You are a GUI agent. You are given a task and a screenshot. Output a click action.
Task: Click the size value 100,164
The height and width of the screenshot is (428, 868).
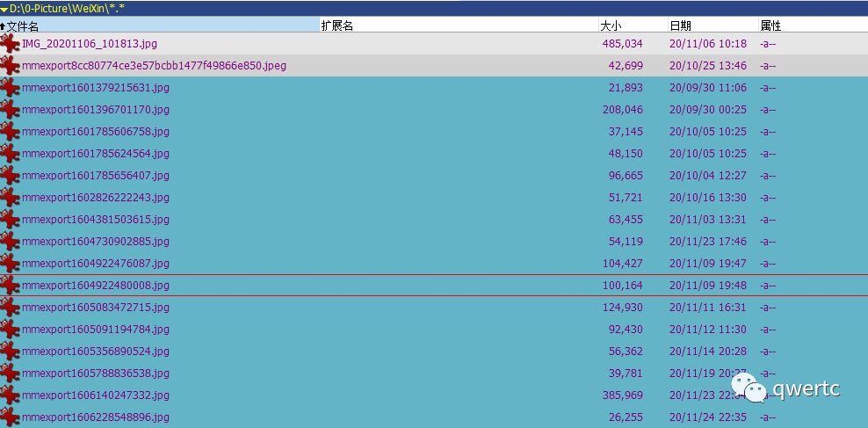coord(623,286)
